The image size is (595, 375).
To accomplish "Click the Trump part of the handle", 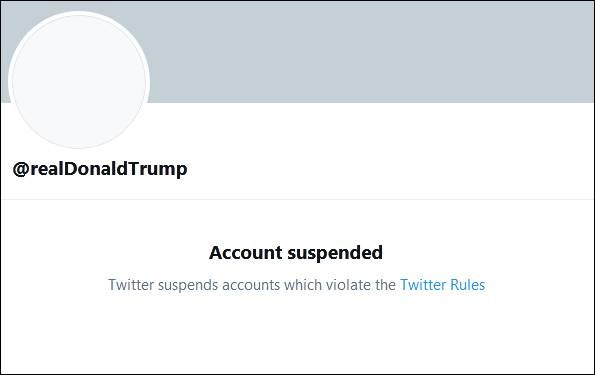I will point(157,169).
